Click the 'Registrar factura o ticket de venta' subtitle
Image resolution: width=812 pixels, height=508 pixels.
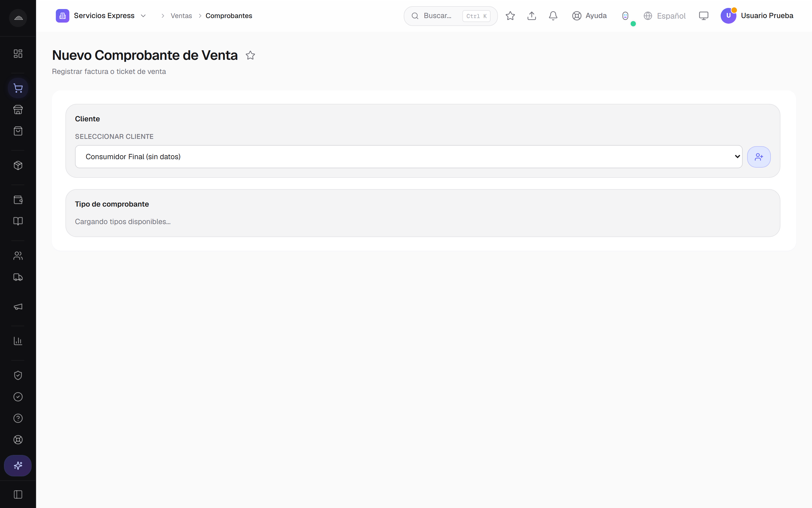pos(109,72)
